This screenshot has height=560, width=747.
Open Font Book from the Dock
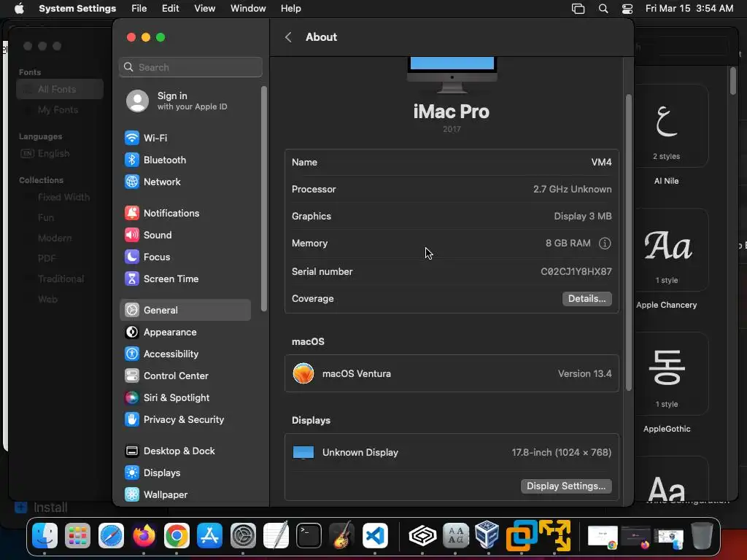(455, 536)
